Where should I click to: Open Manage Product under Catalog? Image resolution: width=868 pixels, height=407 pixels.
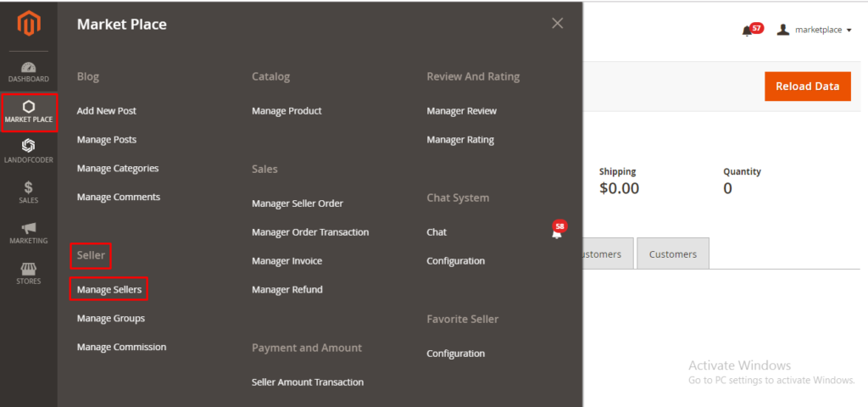[x=287, y=111]
